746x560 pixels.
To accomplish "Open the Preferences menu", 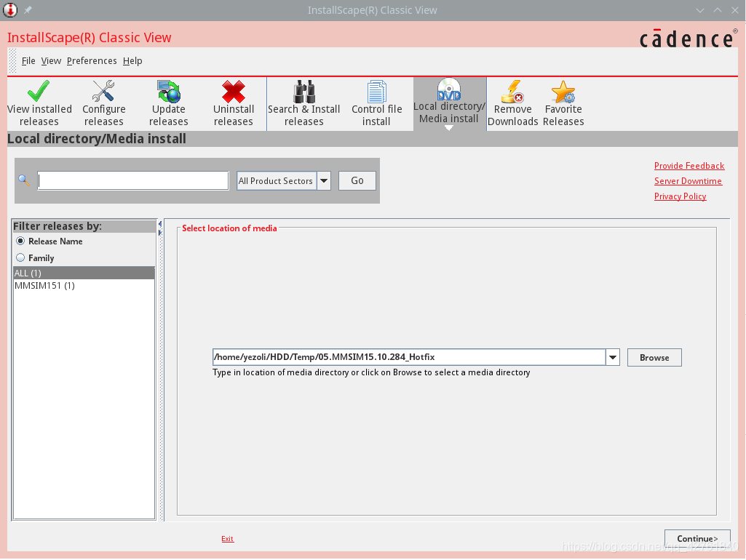I will click(92, 61).
